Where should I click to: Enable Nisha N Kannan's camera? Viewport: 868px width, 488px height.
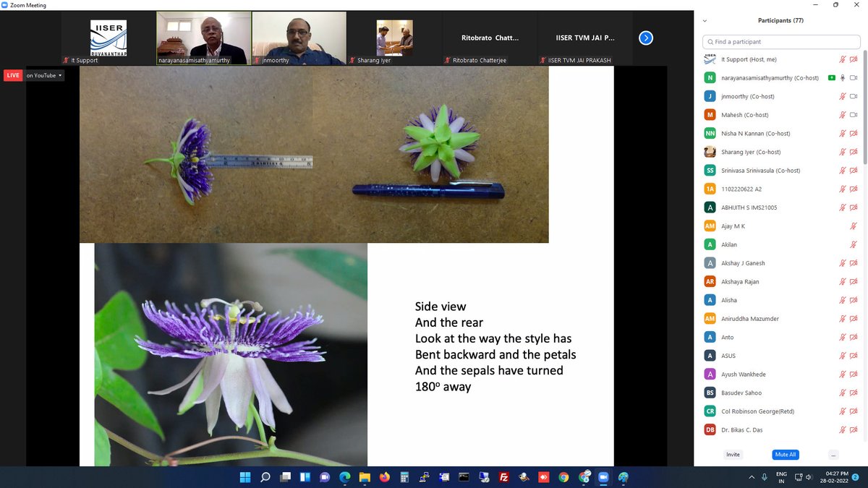click(x=854, y=133)
